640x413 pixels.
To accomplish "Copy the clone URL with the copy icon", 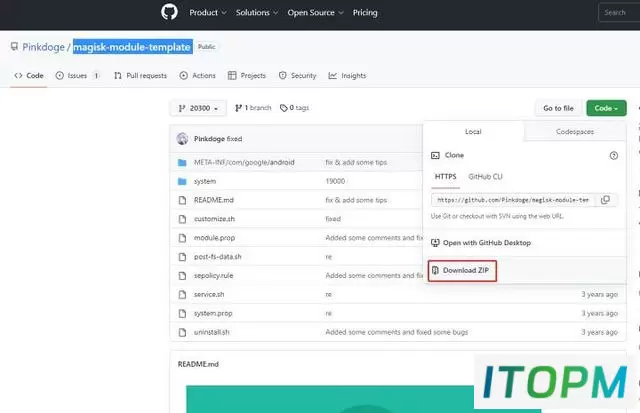I will (605, 200).
